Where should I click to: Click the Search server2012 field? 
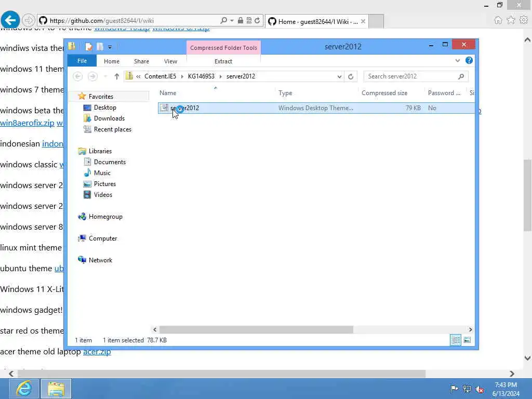click(x=416, y=76)
